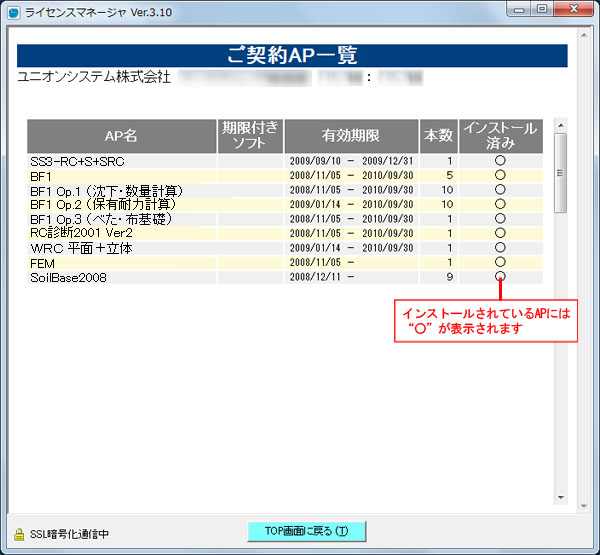This screenshot has width=600, height=555.
Task: Click the SSL lock icon in status bar
Action: 19,534
